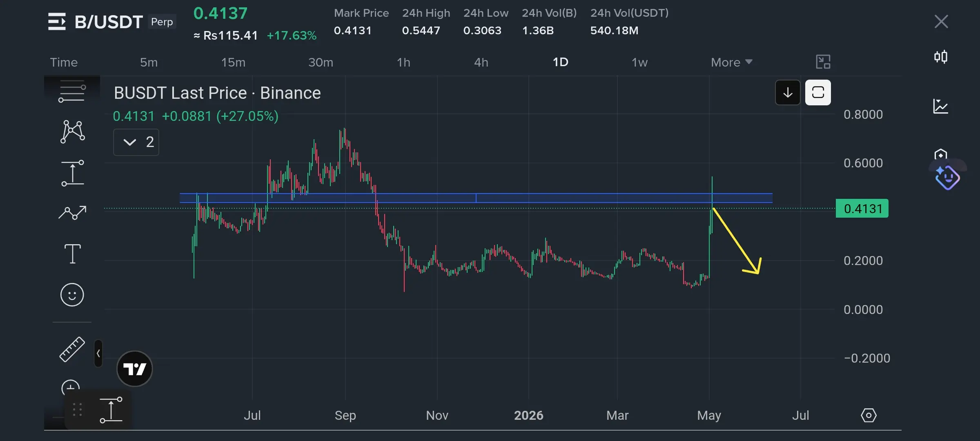Screen dimensions: 980x441
Task: Click the last price 0.4137
Action: (x=220, y=13)
